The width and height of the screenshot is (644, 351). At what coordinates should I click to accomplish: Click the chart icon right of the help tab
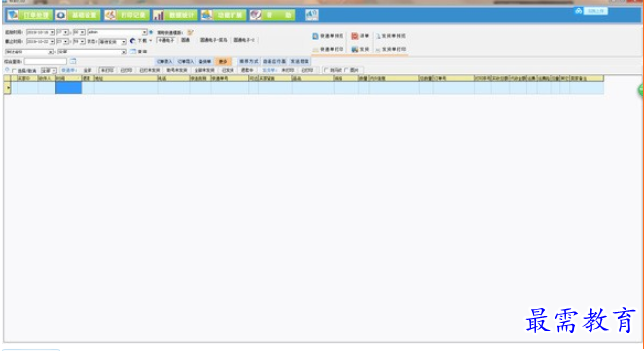pyautogui.click(x=312, y=16)
